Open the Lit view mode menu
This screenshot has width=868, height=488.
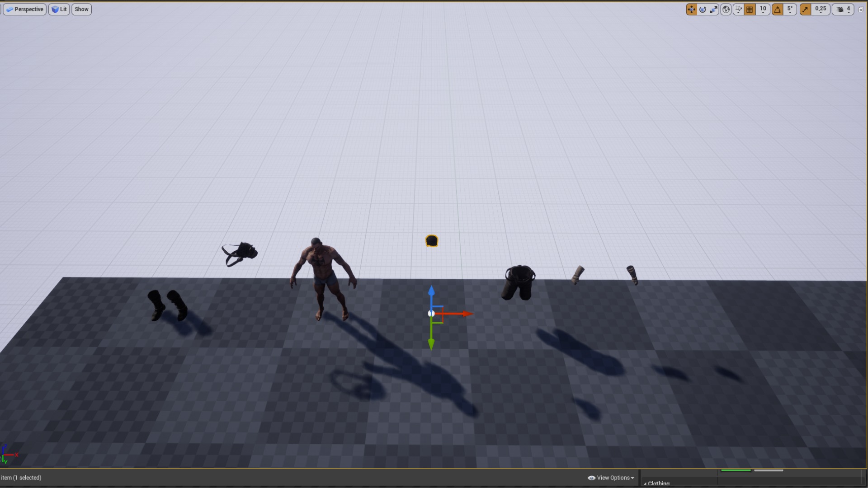(59, 9)
